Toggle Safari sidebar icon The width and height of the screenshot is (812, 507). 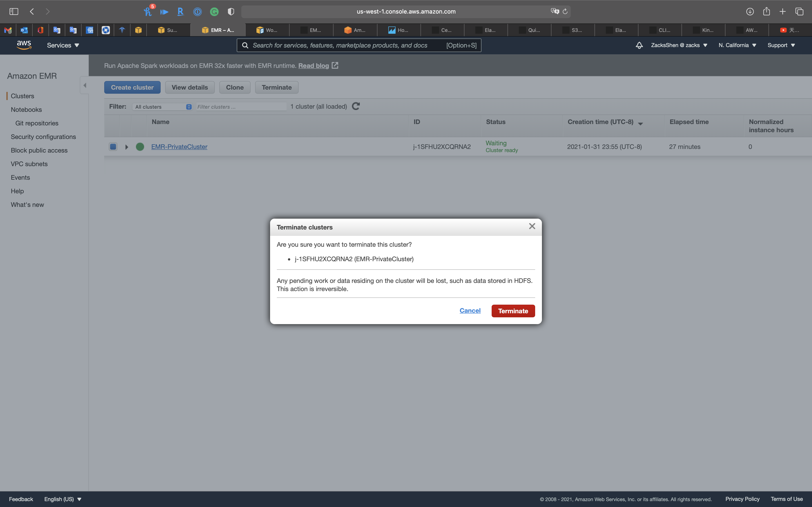pyautogui.click(x=14, y=11)
